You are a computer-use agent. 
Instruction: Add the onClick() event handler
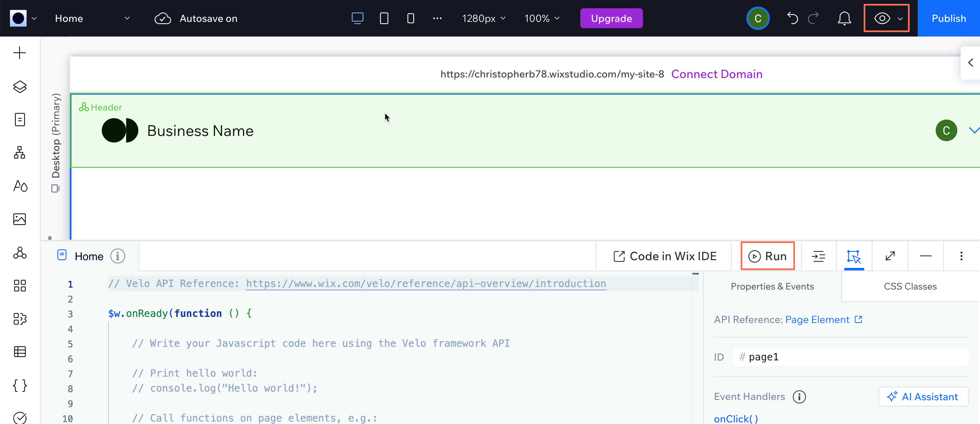pos(736,419)
